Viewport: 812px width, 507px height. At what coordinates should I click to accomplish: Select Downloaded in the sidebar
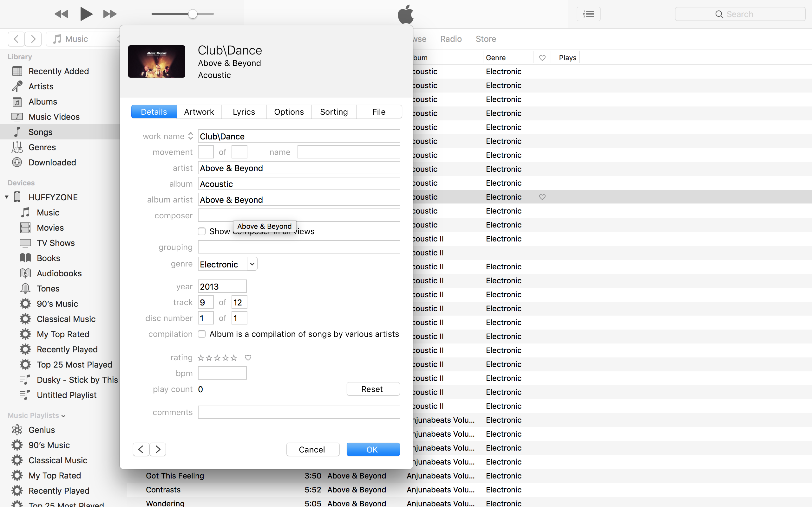(x=52, y=162)
